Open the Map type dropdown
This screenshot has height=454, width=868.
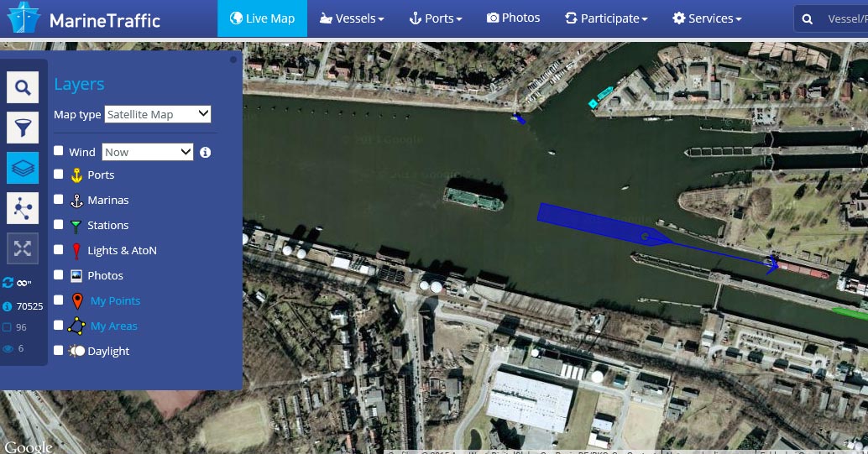[x=158, y=114]
